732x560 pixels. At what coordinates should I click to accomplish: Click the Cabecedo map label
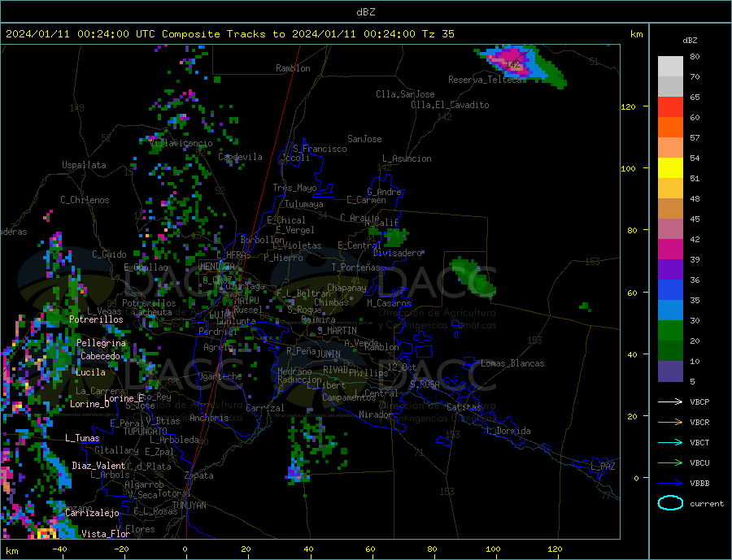(x=100, y=356)
